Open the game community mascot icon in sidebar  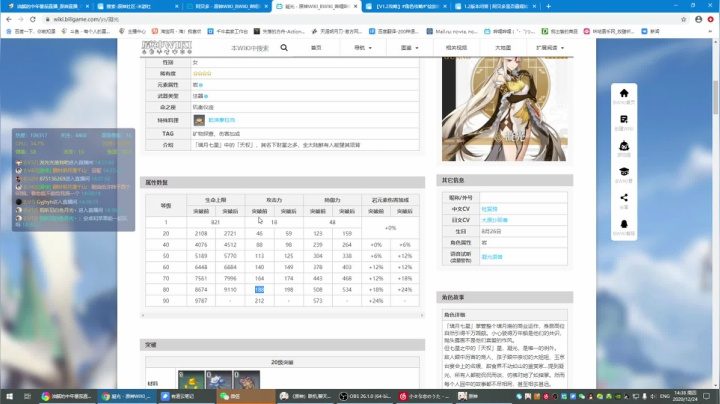pos(624,146)
